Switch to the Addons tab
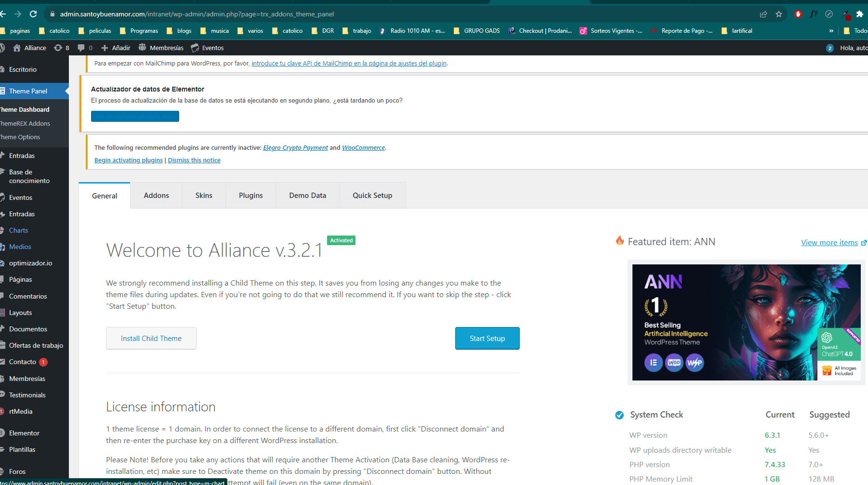The width and height of the screenshot is (868, 485). (157, 196)
